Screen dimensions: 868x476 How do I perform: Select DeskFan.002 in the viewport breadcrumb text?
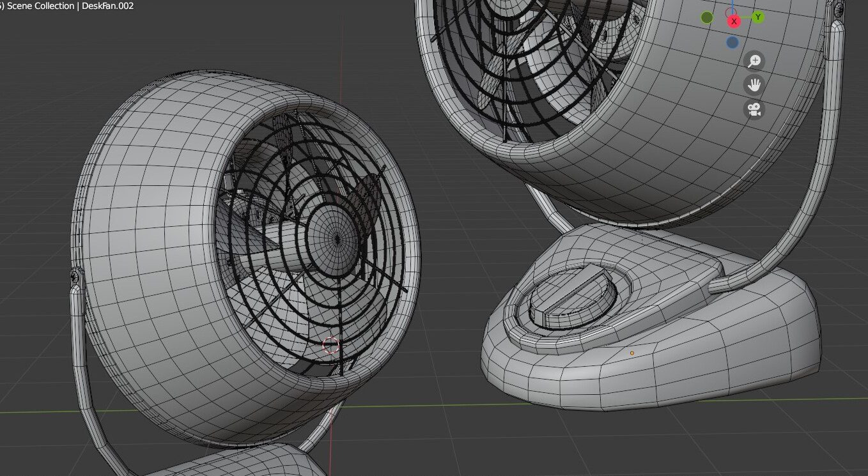point(106,6)
